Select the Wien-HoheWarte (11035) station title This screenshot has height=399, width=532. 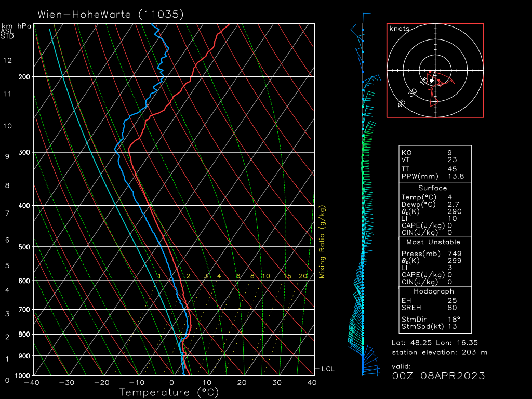coord(111,14)
